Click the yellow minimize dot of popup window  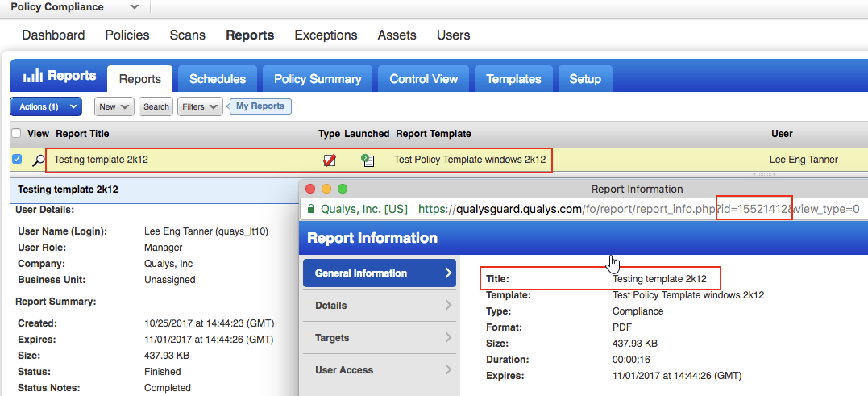click(326, 189)
